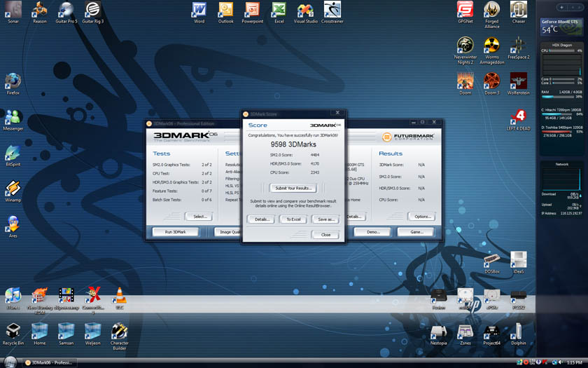
Task: Launch the Outlook desktop icon
Action: point(225,12)
